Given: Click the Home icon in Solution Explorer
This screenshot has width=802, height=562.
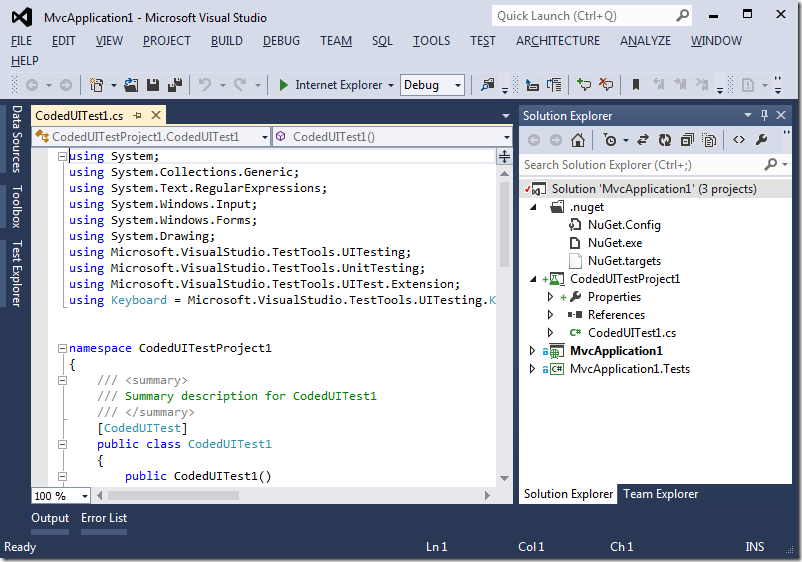Looking at the screenshot, I should click(578, 140).
